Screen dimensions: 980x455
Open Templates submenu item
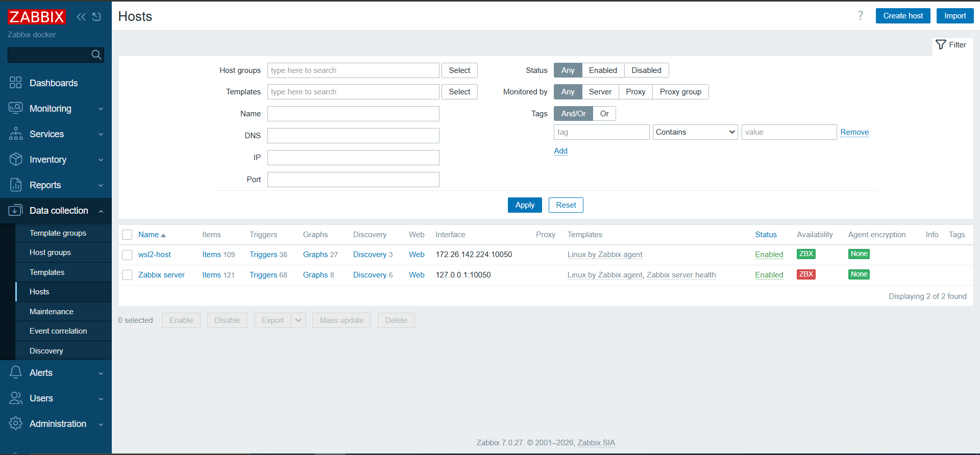tap(63, 272)
